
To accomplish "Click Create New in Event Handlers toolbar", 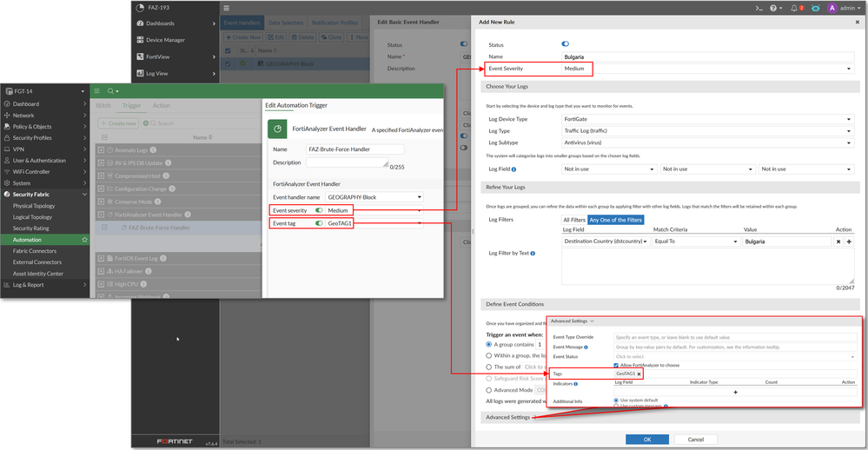I will click(x=243, y=37).
